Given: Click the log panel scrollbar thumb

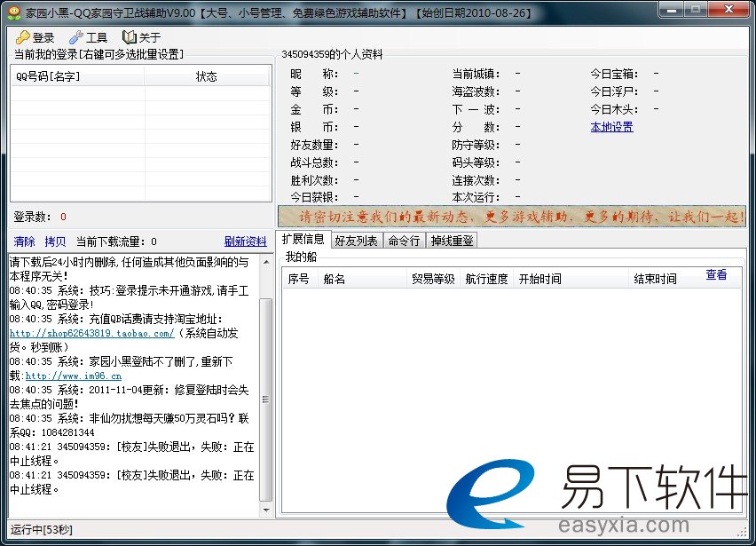Looking at the screenshot, I should coord(266,400).
